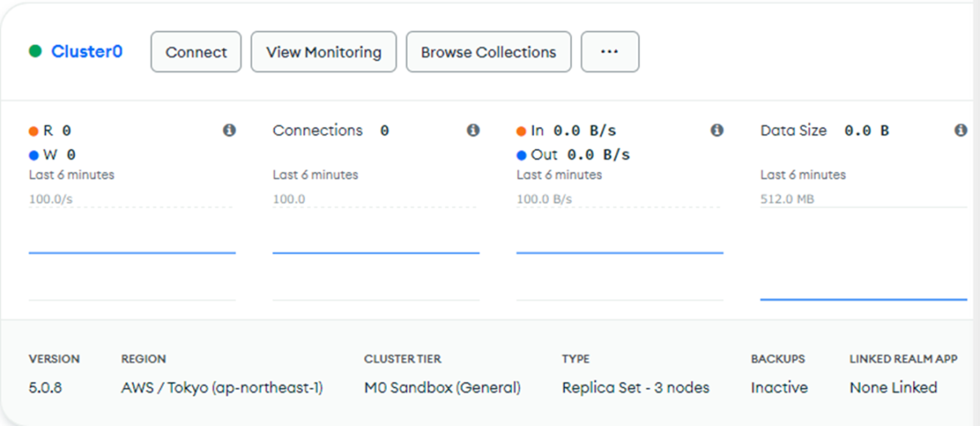Click the blue W writes legend dot
Screen dimensions: 980x426
(33, 155)
